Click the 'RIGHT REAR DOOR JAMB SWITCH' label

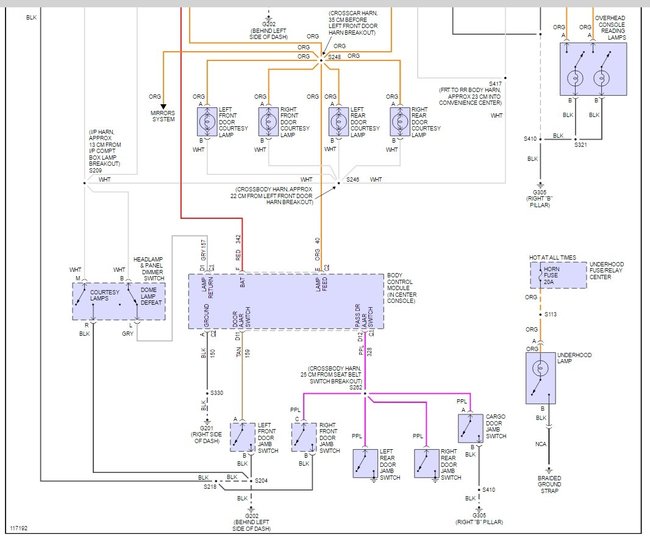click(451, 464)
